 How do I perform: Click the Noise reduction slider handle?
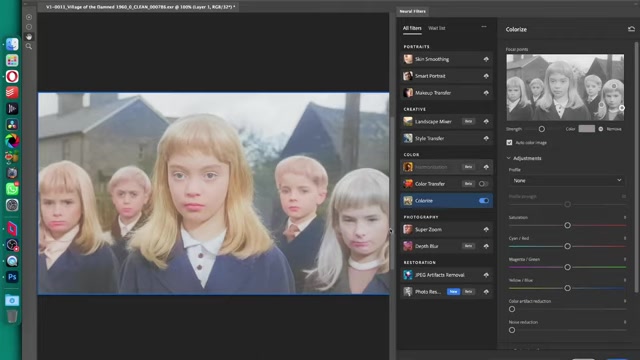[512, 330]
